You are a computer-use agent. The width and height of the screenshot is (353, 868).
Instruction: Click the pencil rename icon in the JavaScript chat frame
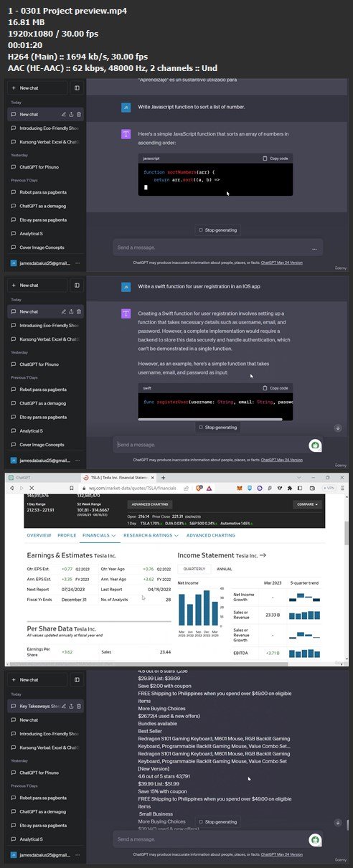[63, 114]
